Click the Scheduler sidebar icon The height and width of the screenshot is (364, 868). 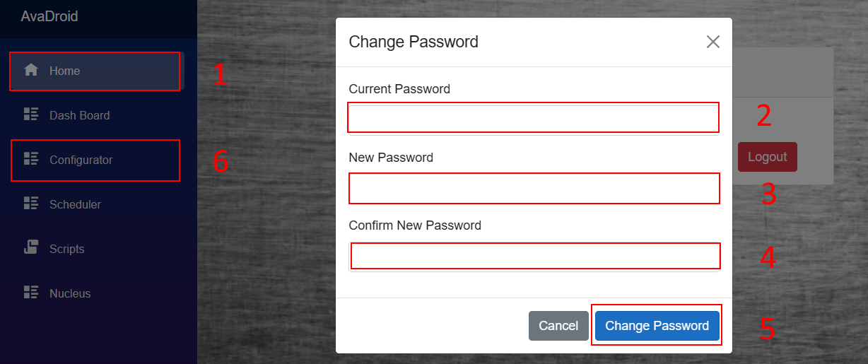click(x=30, y=204)
